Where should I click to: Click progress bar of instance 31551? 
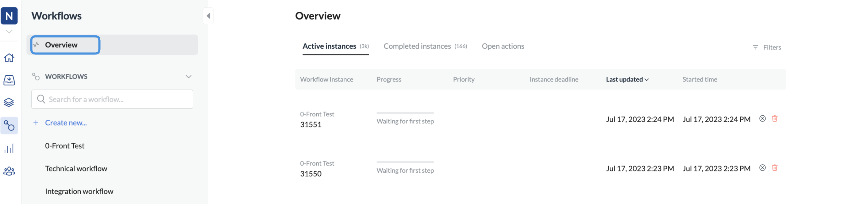[405, 113]
